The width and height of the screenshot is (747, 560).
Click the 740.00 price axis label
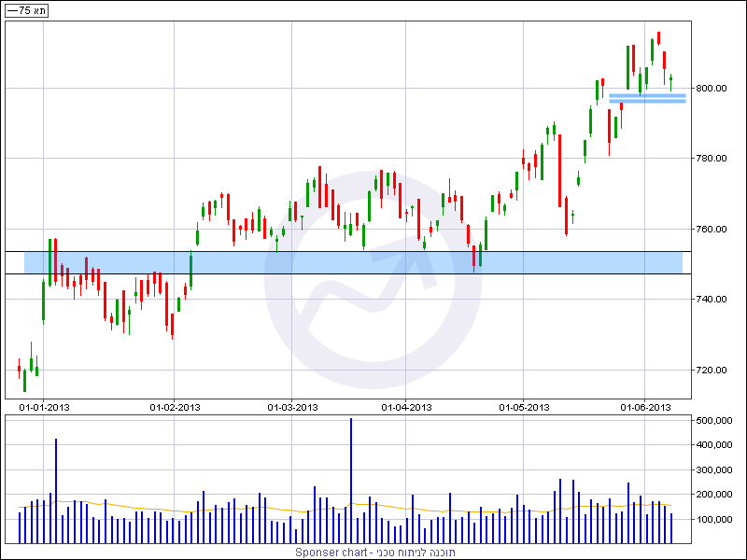[x=712, y=299]
